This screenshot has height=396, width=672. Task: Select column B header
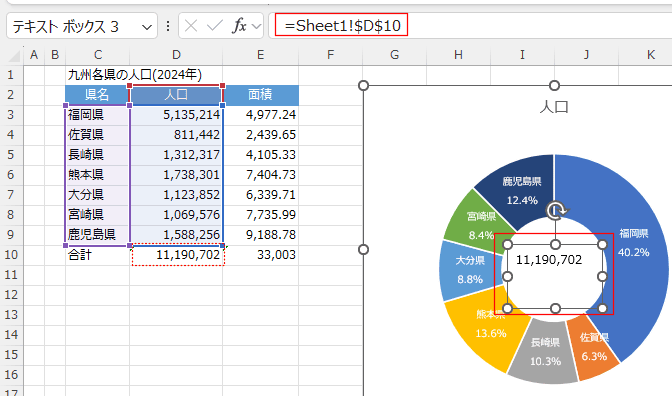point(55,55)
